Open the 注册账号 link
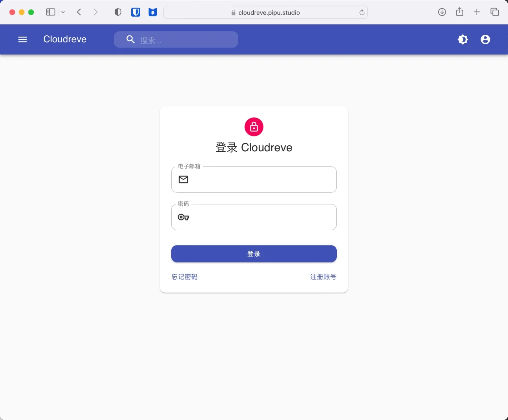This screenshot has height=420, width=508. click(x=323, y=277)
